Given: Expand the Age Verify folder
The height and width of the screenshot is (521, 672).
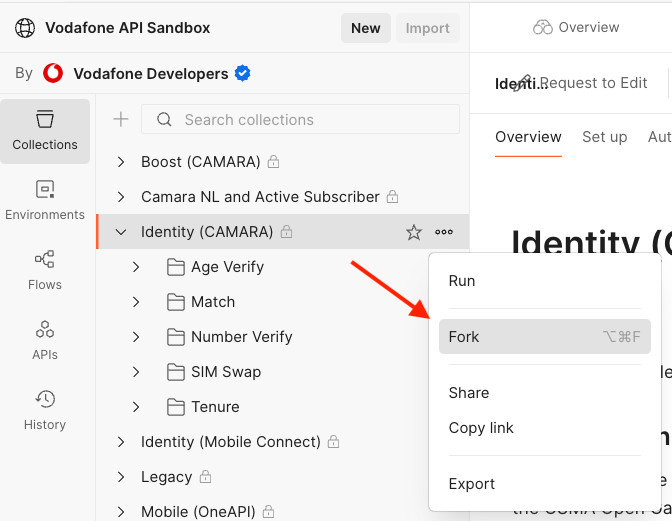Looking at the screenshot, I should pyautogui.click(x=137, y=267).
